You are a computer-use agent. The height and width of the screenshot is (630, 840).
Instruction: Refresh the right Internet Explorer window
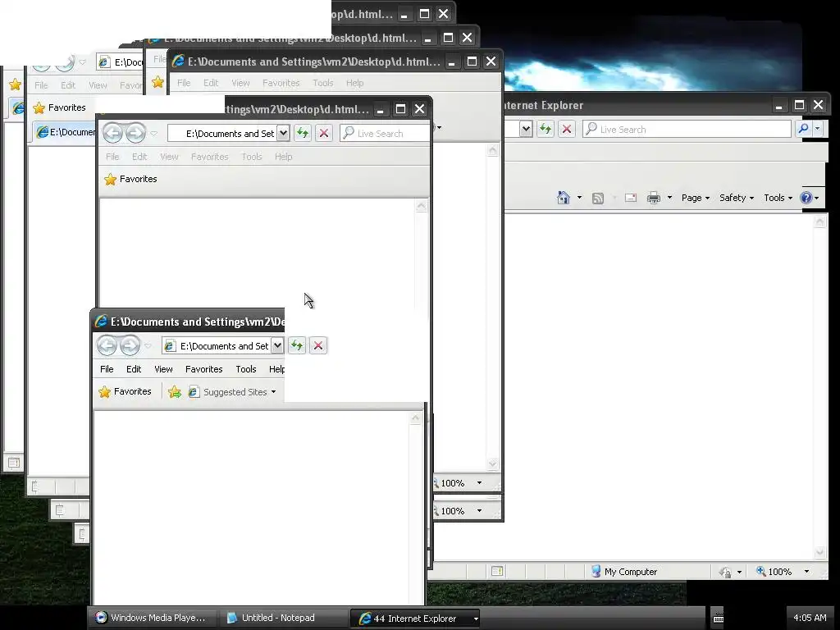[x=546, y=129]
